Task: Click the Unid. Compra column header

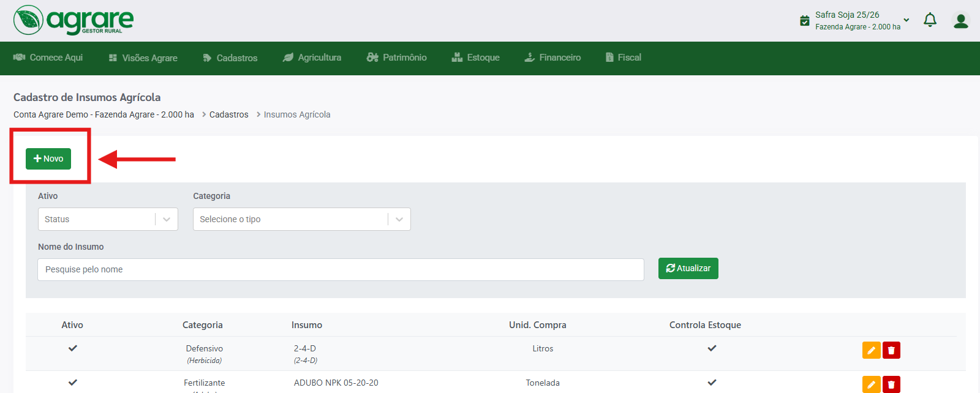Action: (x=538, y=325)
